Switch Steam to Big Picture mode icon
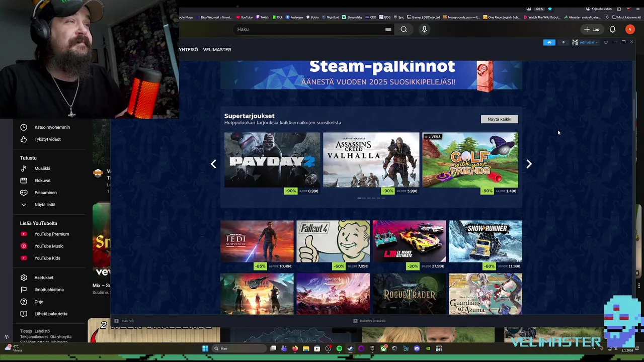Viewport: 644px width, 362px height. tap(606, 42)
